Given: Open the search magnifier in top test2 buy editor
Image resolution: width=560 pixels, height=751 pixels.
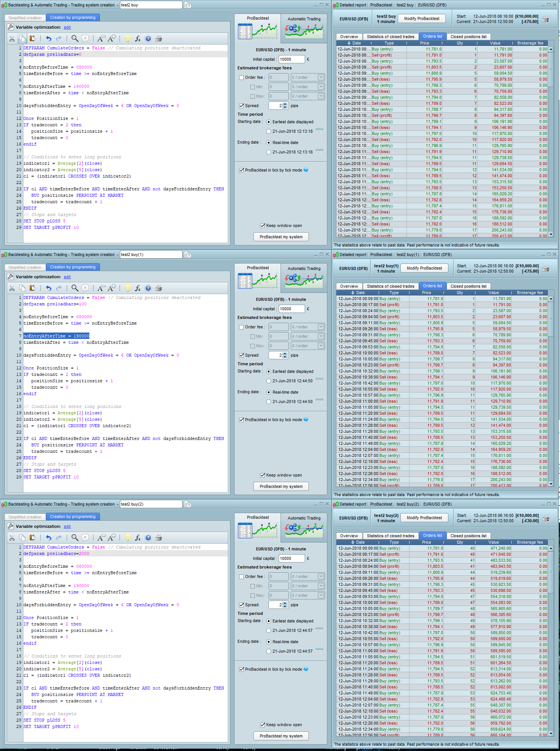Looking at the screenshot, I should click(x=75, y=38).
